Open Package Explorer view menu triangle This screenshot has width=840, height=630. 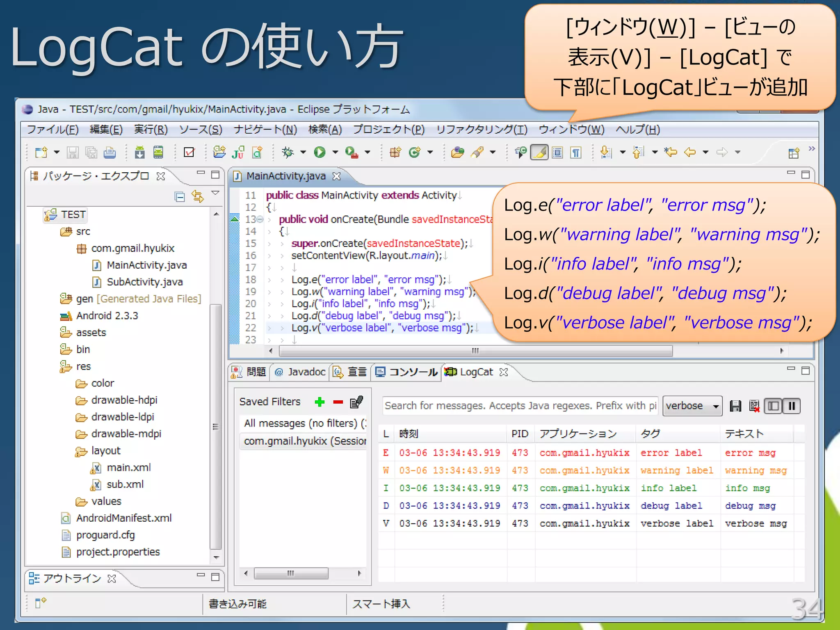click(x=215, y=193)
